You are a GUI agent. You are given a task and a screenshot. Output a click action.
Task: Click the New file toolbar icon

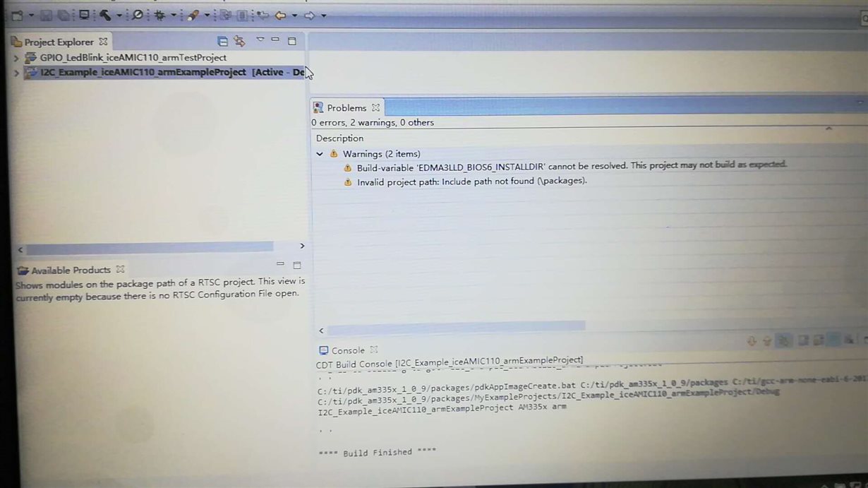[17, 16]
